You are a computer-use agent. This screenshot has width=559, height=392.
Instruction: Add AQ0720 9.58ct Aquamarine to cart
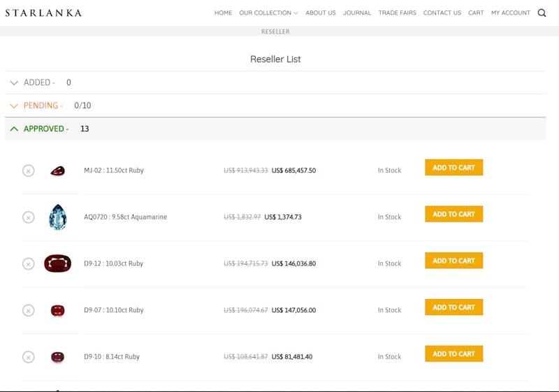[453, 214]
